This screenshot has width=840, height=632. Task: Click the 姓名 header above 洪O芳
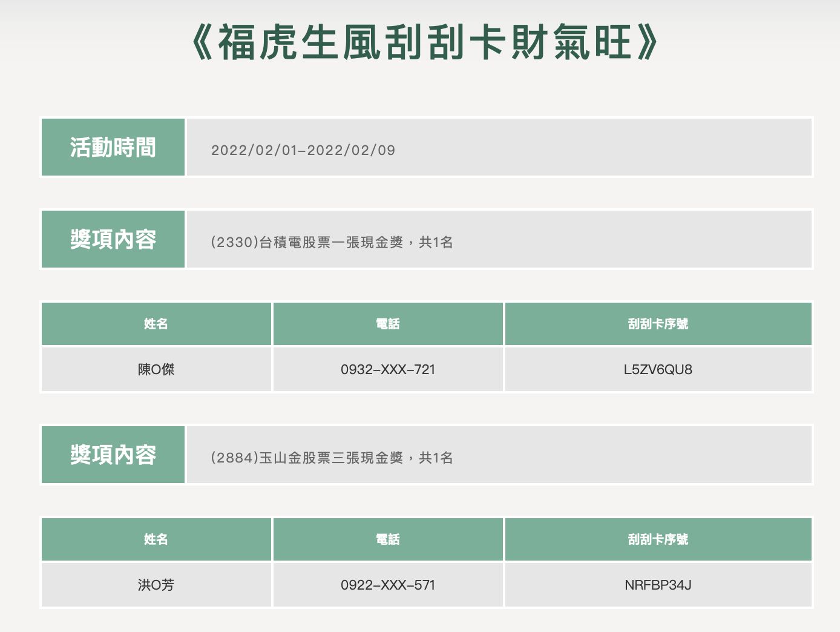156,539
